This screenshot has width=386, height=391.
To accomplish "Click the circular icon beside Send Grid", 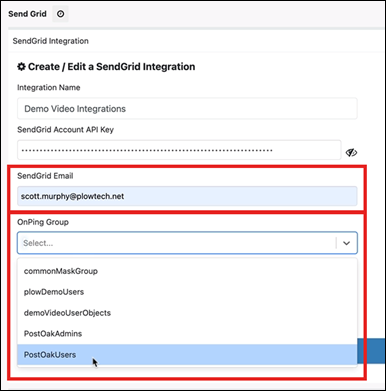I will tap(60, 14).
